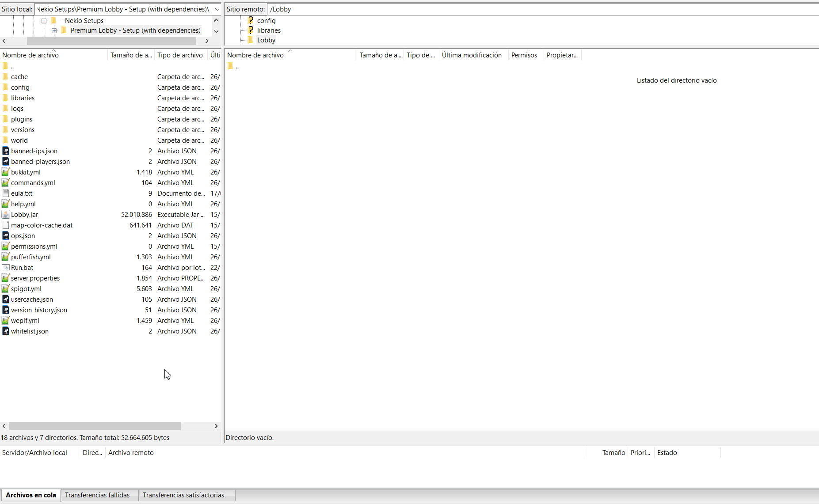The image size is (819, 504).
Task: Click the Lobby.jar Java file icon
Action: (6, 215)
